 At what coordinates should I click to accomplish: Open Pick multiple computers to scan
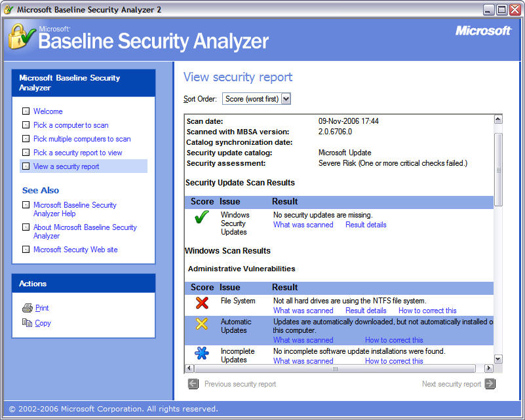pos(82,139)
